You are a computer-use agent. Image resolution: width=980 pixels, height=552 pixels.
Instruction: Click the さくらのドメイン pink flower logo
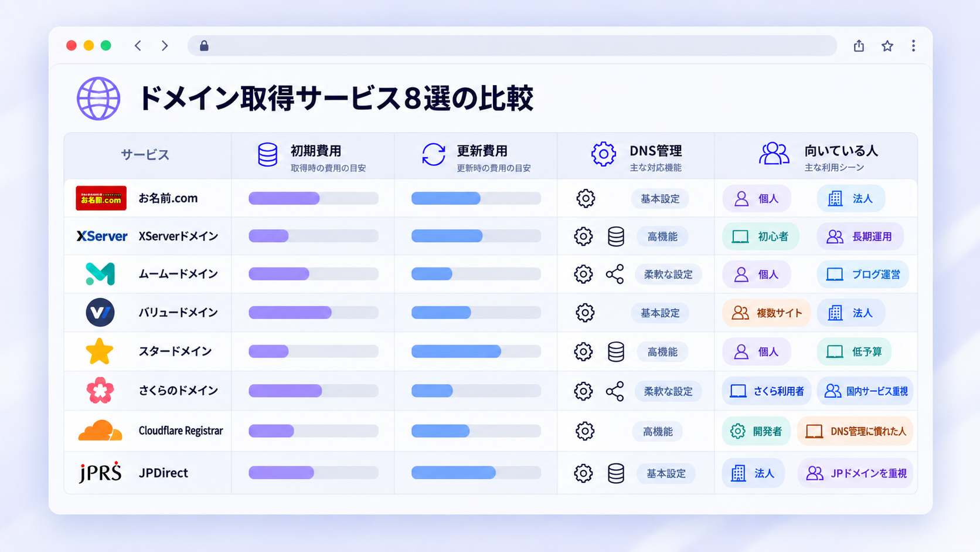(100, 391)
